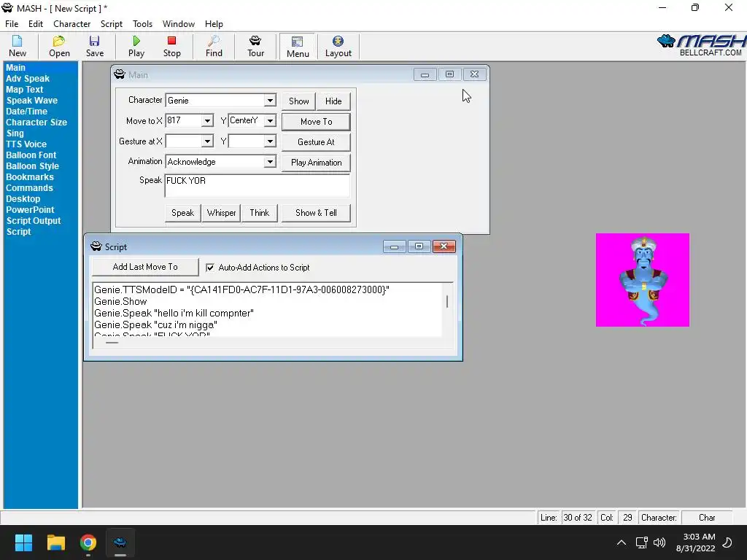Click the Move To button
This screenshot has width=747, height=560.
[317, 122]
